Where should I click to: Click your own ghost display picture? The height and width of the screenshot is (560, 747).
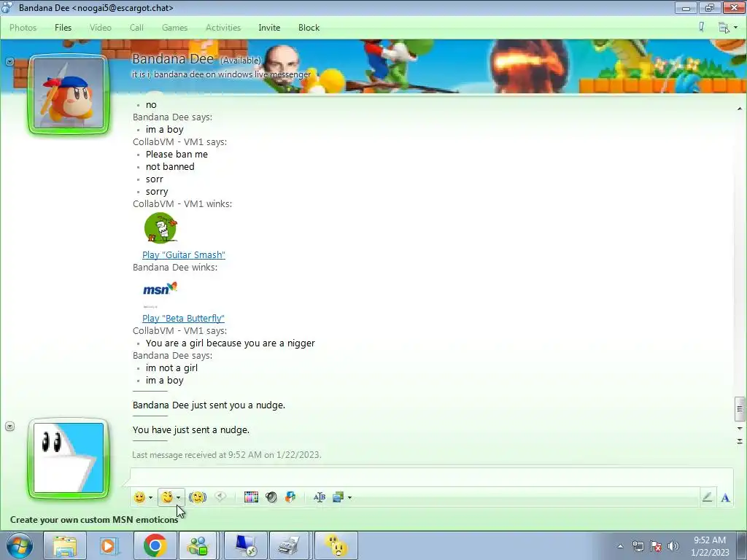tap(69, 458)
